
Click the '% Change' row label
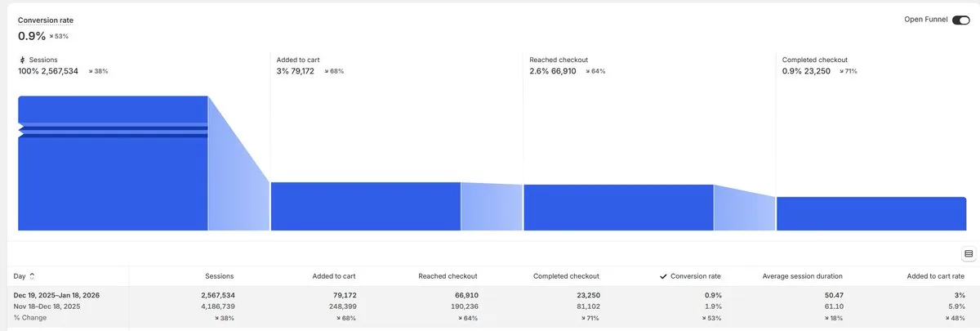click(x=30, y=317)
